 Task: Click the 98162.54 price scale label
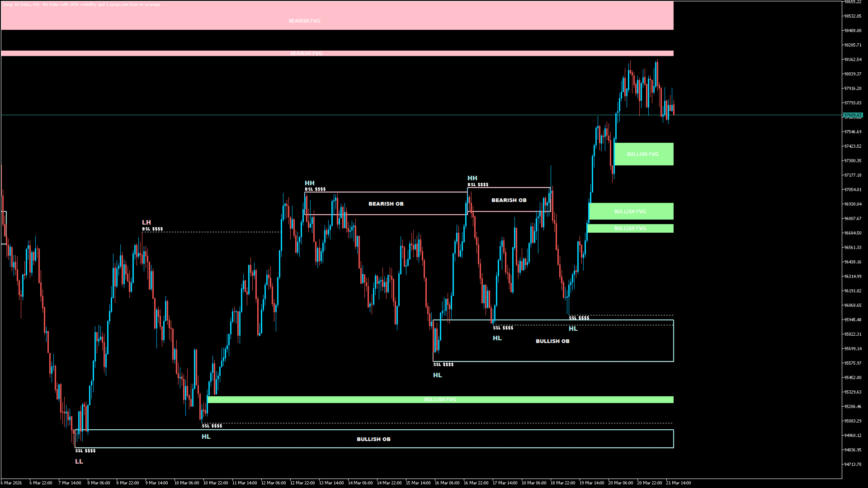pyautogui.click(x=852, y=60)
